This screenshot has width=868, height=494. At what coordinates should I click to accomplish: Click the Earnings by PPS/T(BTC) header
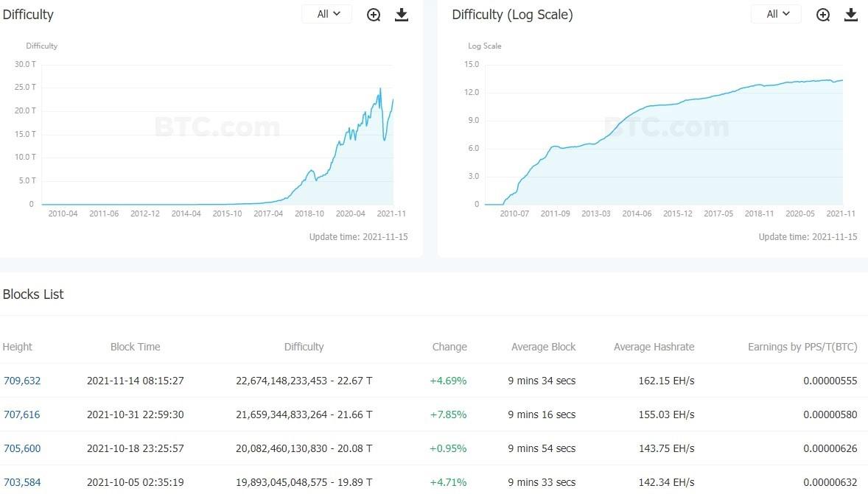(x=802, y=347)
